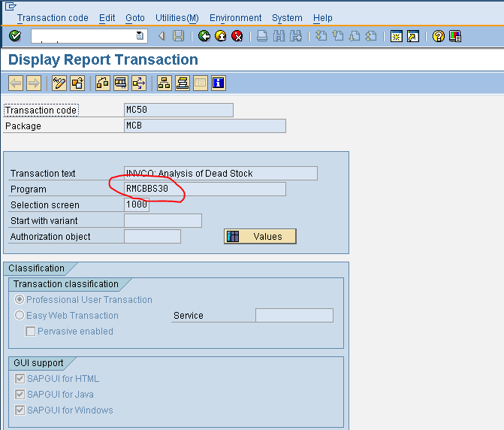504x430 pixels.
Task: Click the Where-Used List icon
Action: (x=103, y=83)
